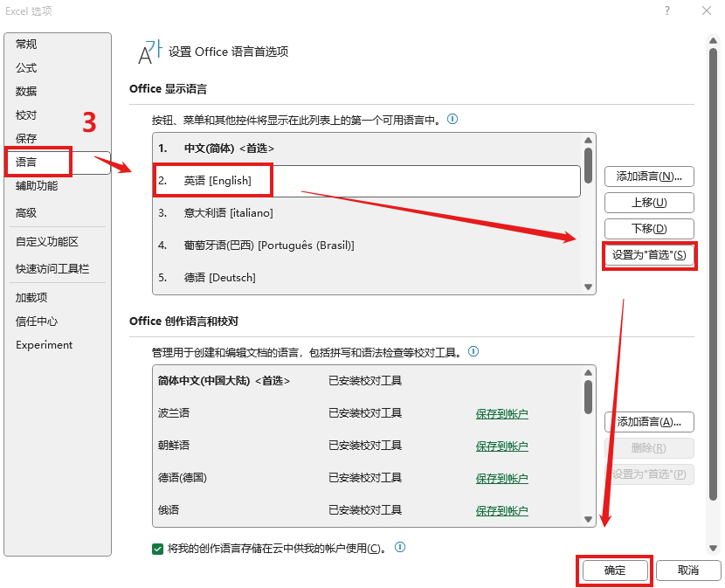The width and height of the screenshot is (725, 588).
Task: Click the 上移(U) button
Action: (x=649, y=203)
